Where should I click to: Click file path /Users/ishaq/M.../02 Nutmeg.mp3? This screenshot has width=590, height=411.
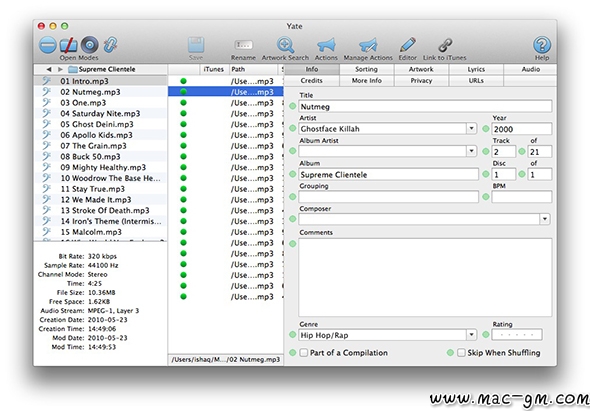coord(226,359)
